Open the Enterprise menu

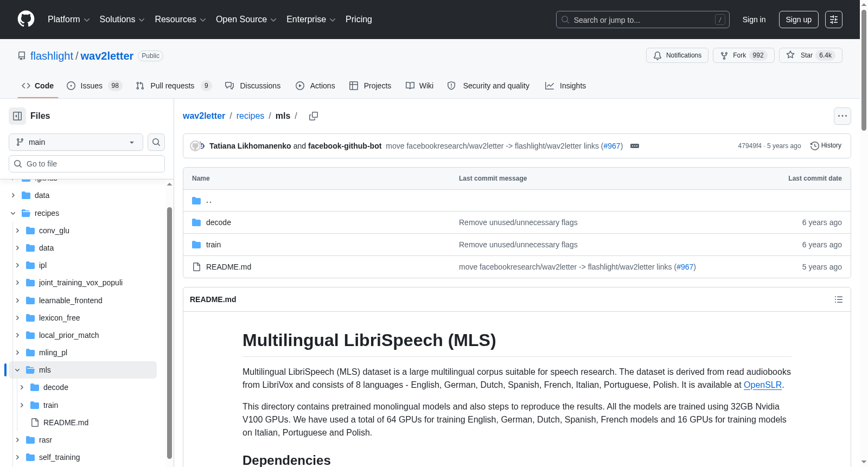coord(311,20)
